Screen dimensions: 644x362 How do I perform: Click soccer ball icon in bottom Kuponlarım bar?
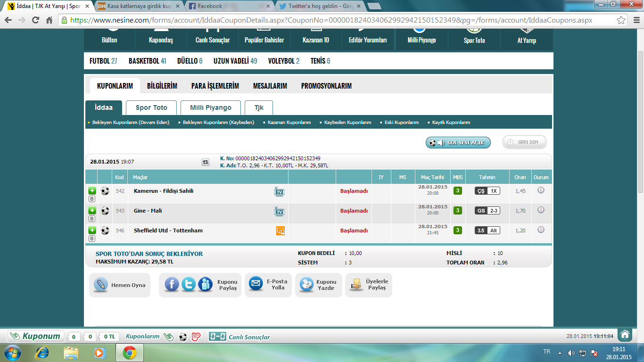183,337
